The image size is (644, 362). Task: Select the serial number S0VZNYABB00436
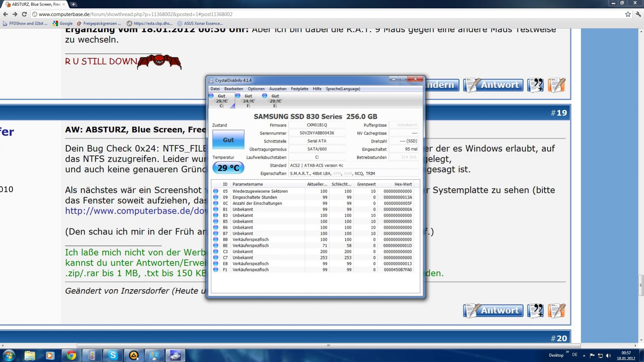pos(317,133)
